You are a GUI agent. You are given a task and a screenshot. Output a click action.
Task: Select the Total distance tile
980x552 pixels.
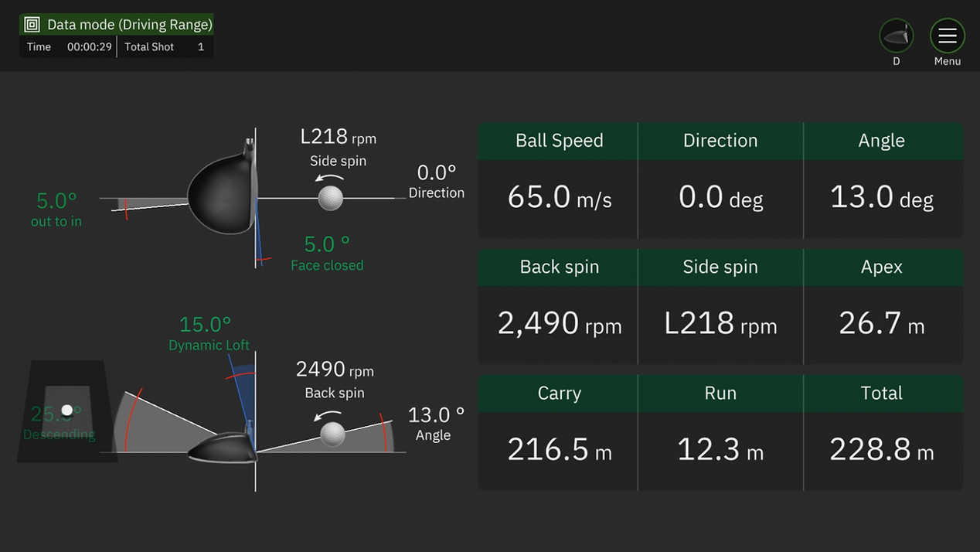point(883,433)
